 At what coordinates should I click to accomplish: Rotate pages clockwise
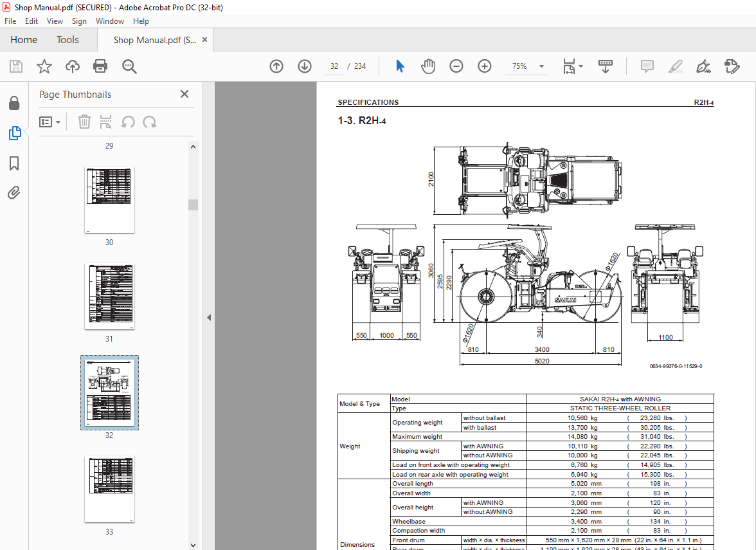pos(149,122)
